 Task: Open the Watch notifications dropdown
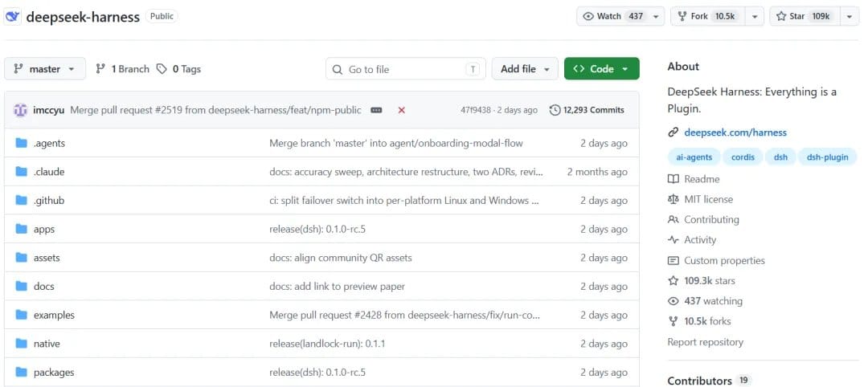tap(620, 17)
